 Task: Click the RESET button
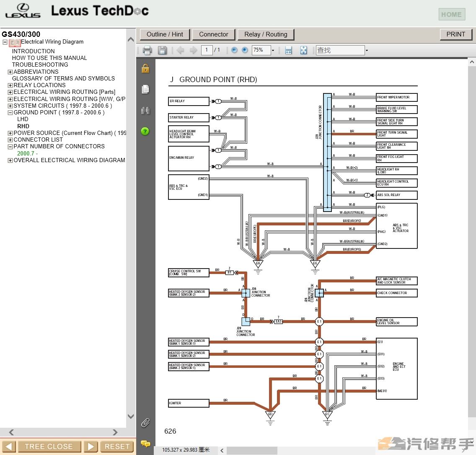117,447
